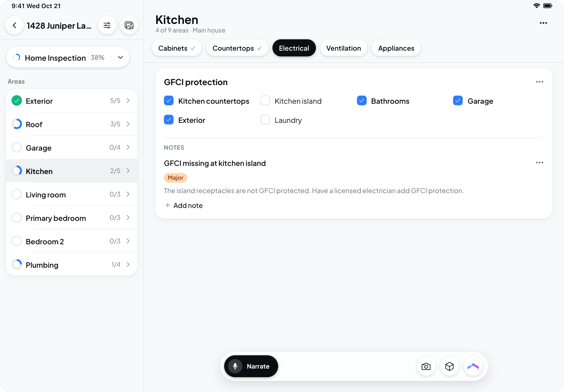Open options for GFCI missing note
The height and width of the screenshot is (392, 564).
[x=539, y=163]
